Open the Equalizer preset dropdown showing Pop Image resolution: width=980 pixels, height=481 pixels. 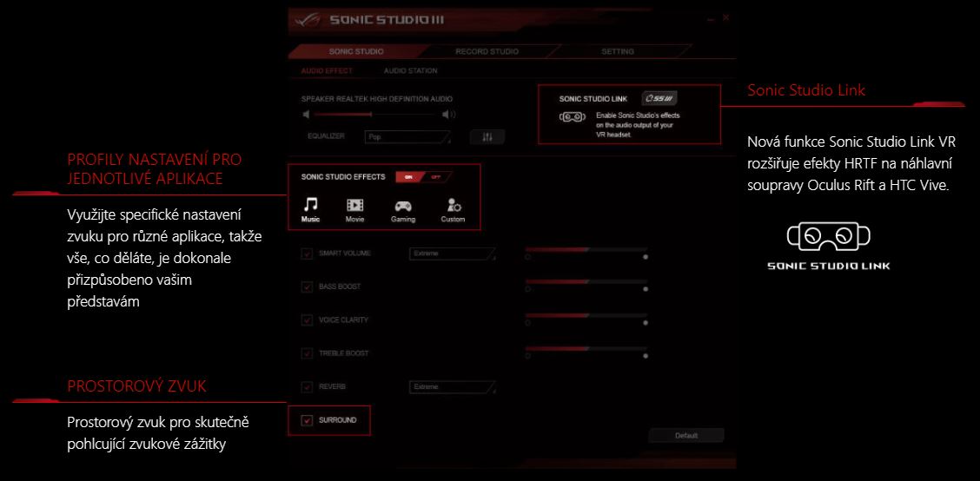pos(407,137)
